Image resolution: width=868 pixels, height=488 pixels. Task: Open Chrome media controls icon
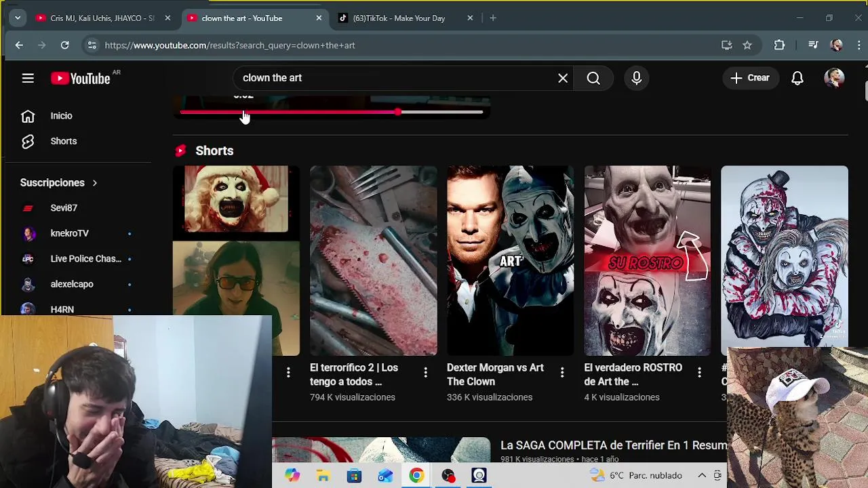813,45
